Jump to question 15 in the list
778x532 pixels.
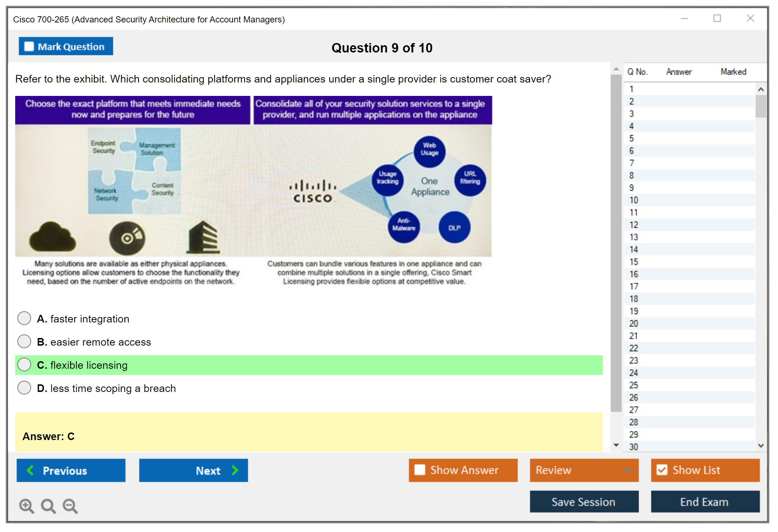tap(634, 262)
